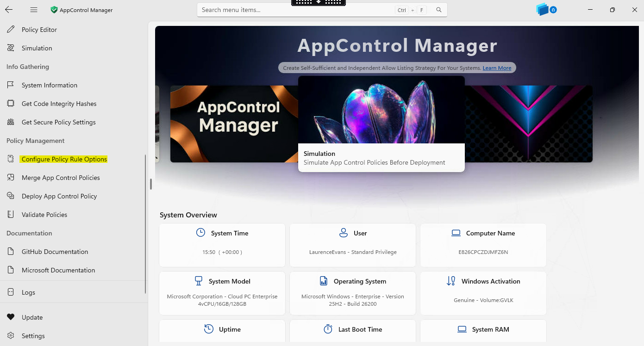
Task: Select the System Information flag icon
Action: [x=11, y=85]
